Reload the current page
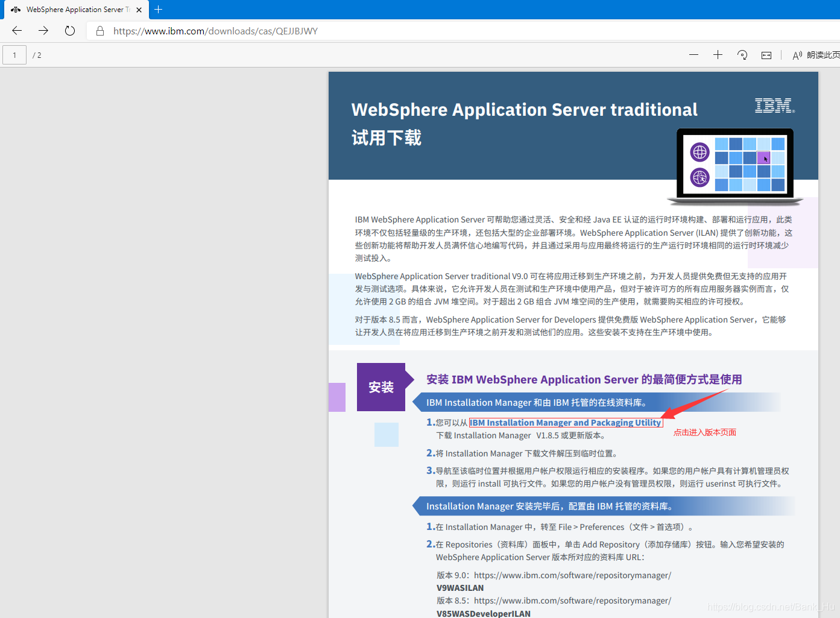 70,31
